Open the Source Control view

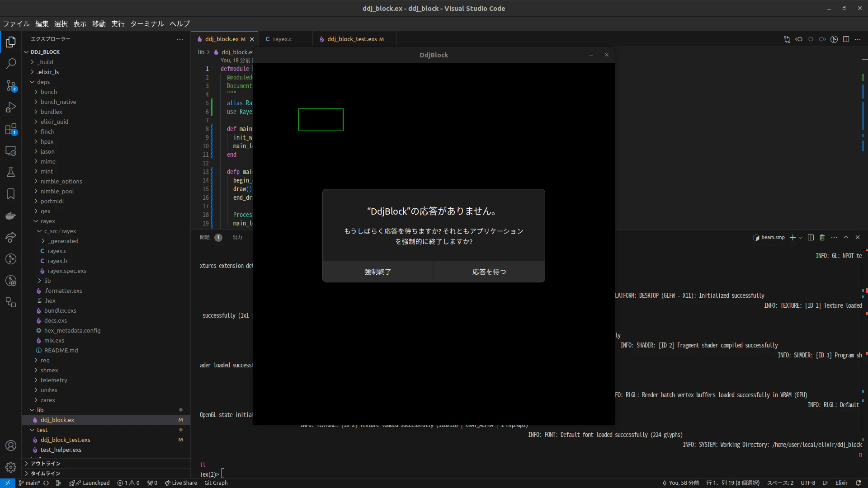pos(11,85)
